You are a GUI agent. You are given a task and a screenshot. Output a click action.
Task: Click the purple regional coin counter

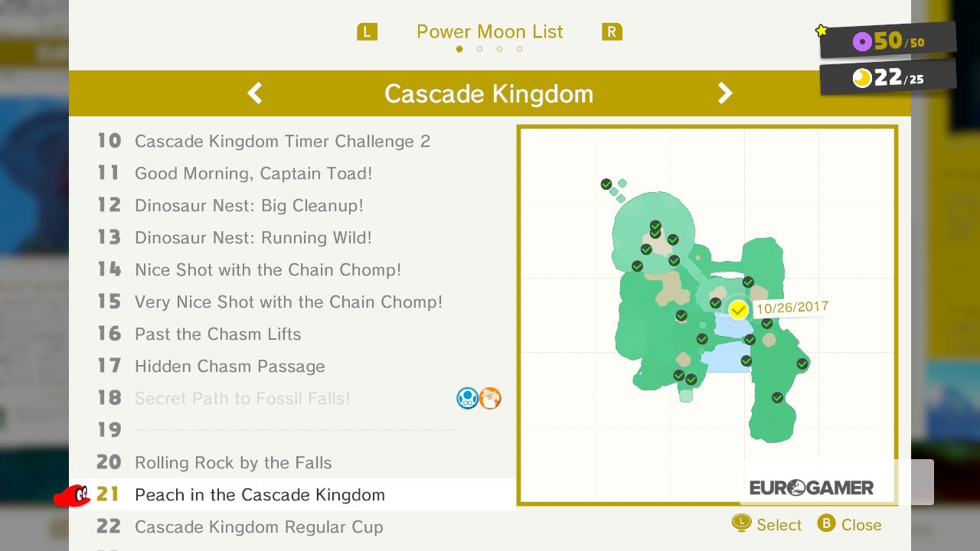(888, 41)
